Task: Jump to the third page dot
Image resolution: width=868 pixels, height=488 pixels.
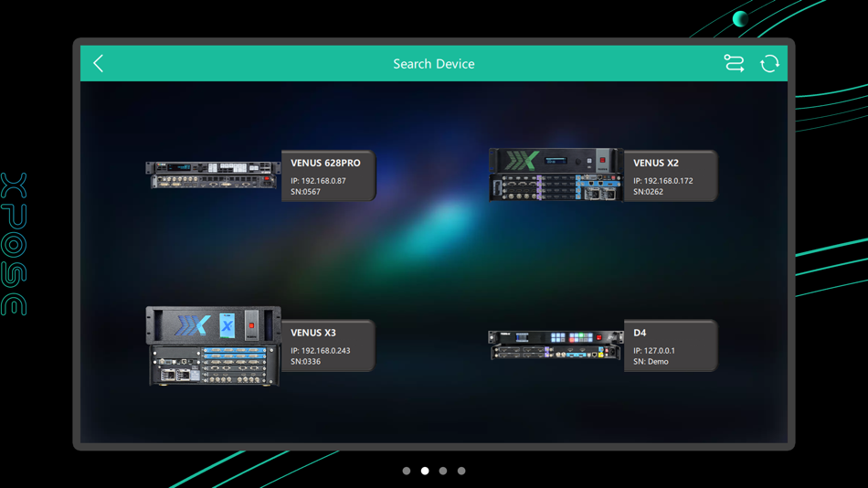Action: (x=443, y=471)
